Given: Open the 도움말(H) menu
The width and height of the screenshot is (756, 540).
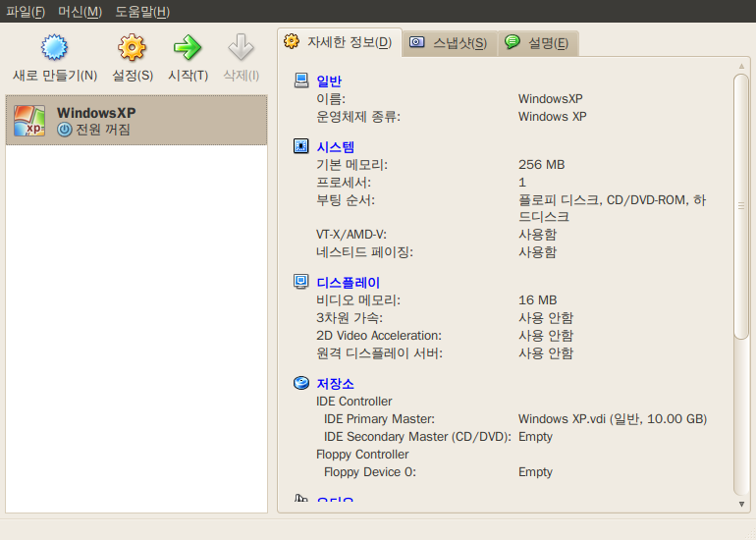Looking at the screenshot, I should (x=142, y=12).
